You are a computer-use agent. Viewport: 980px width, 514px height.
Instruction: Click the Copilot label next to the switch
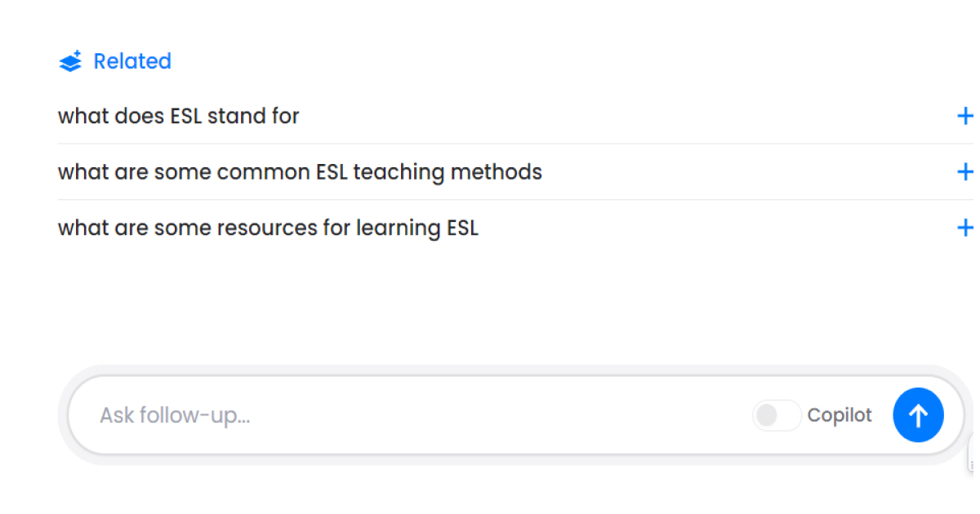point(840,415)
